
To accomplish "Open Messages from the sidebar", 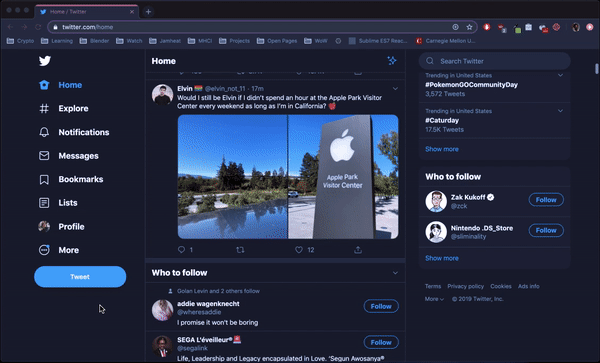I will [x=69, y=156].
